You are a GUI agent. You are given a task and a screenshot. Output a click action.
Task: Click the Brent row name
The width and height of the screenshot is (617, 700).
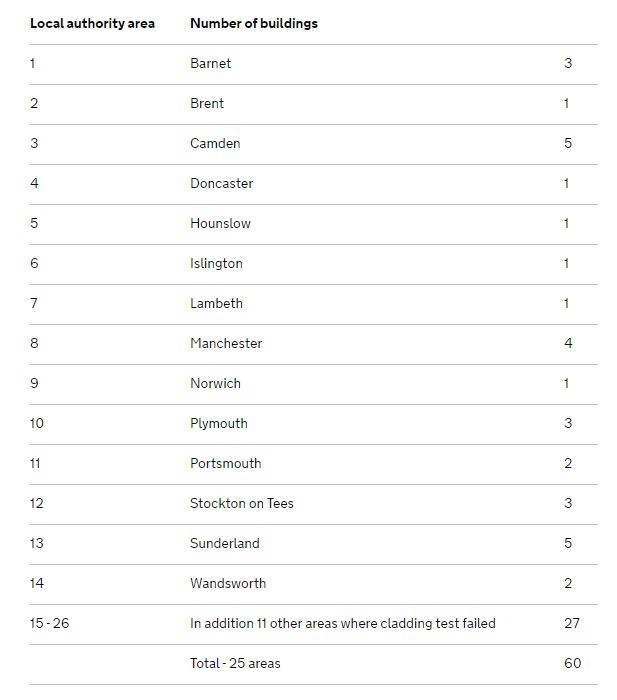tap(207, 103)
